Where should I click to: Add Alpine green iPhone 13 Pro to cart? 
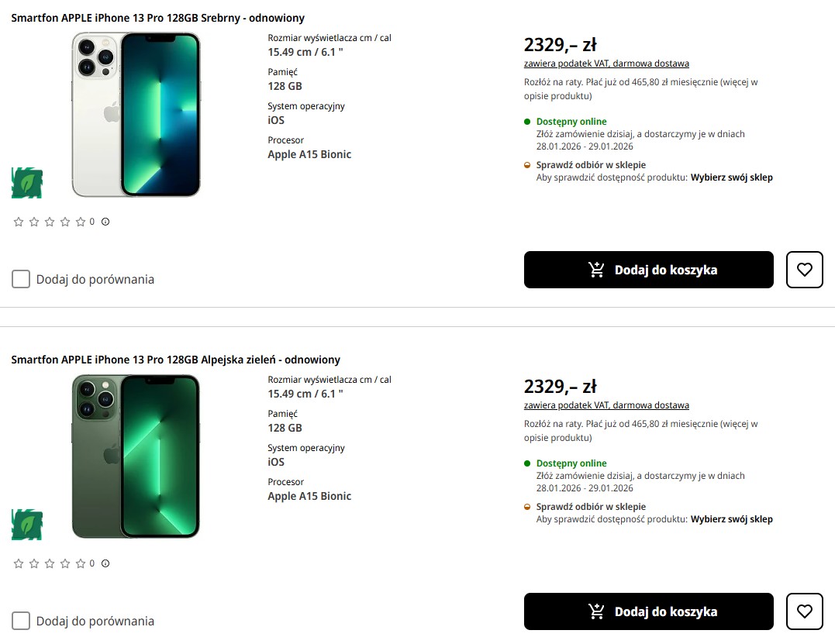[648, 611]
